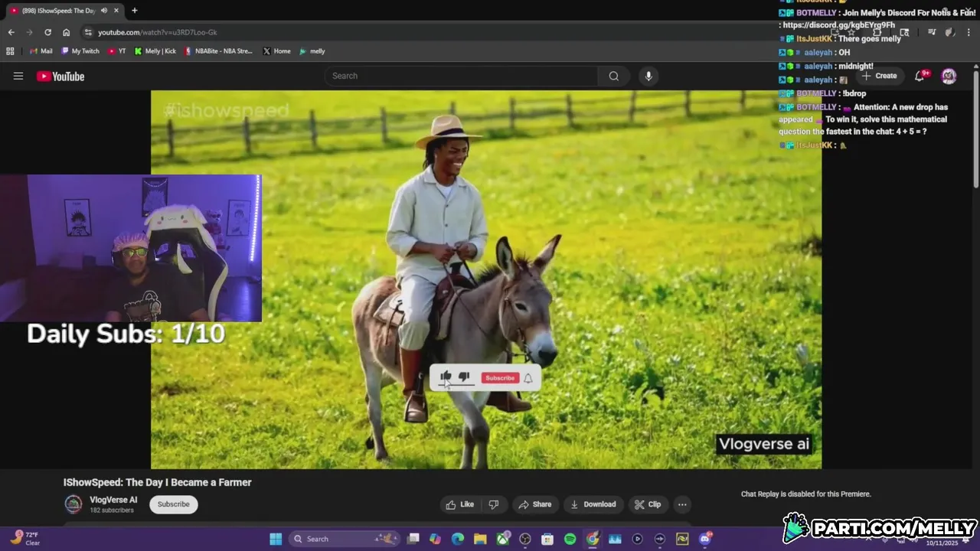
Task: Open the X Home bookmark
Action: pyautogui.click(x=277, y=51)
